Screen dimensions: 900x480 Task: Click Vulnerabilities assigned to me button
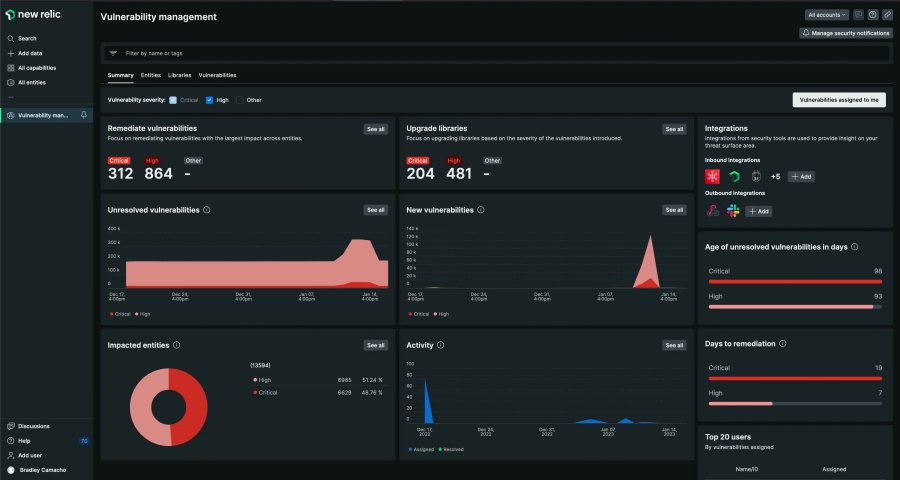838,100
